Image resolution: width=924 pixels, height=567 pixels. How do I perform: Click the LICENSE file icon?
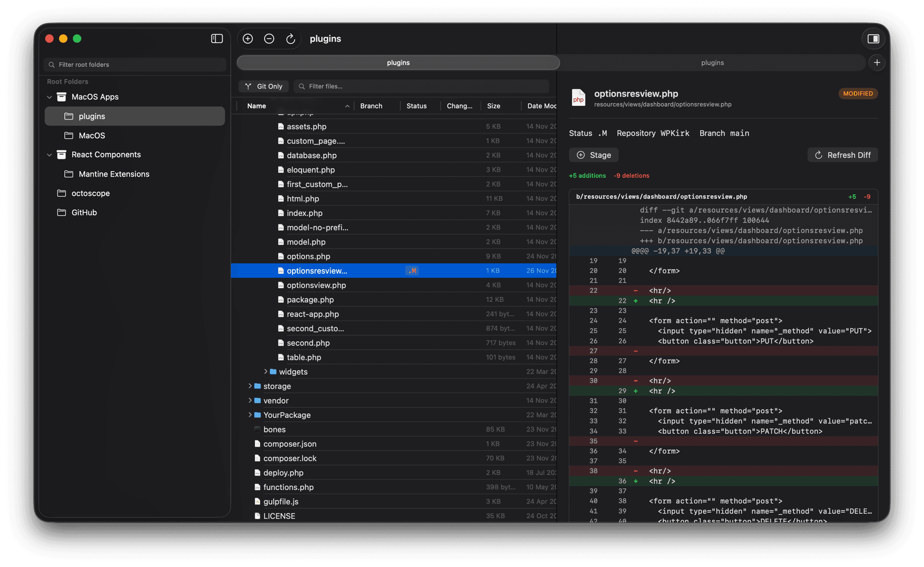click(257, 516)
